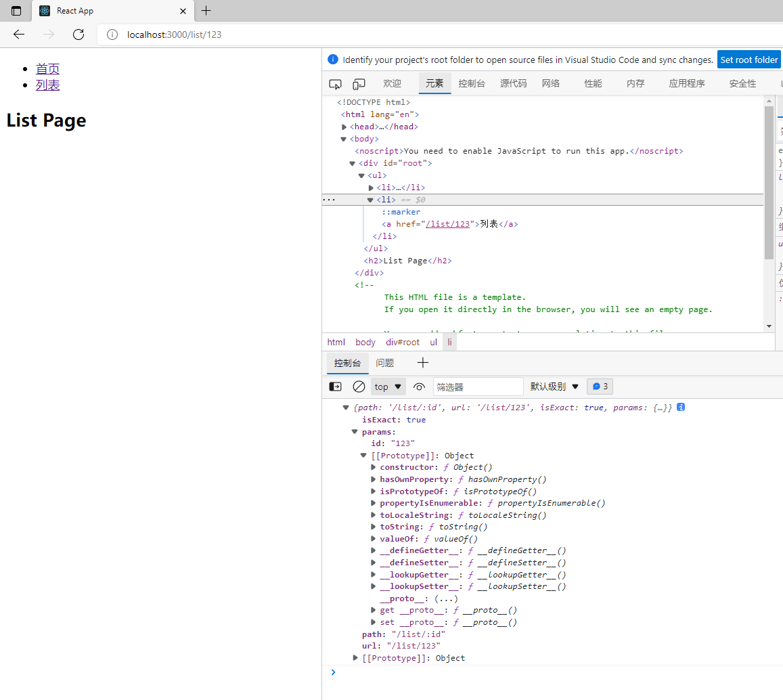
Task: Switch to the 性能 tab
Action: (594, 83)
